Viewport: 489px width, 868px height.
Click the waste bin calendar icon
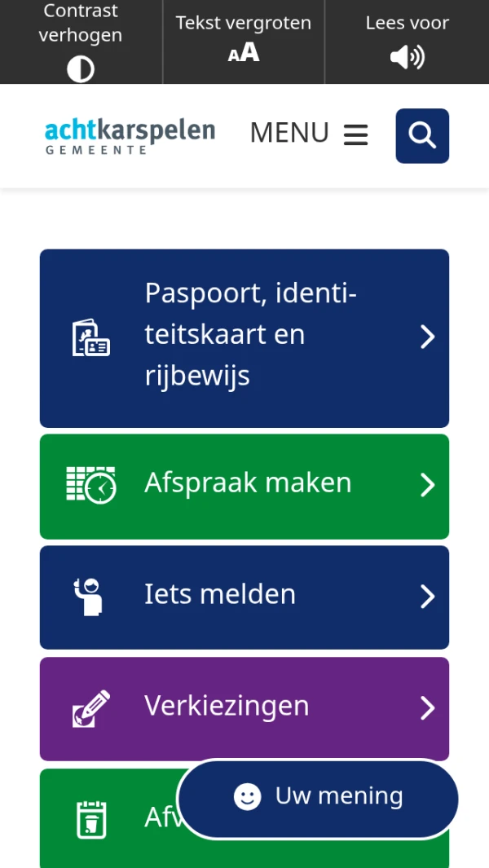coord(91,818)
